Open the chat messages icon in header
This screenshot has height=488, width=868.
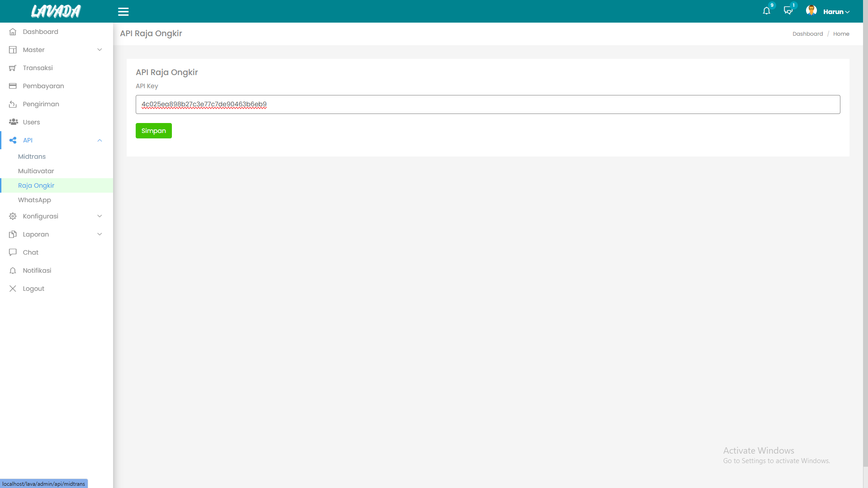(x=788, y=11)
